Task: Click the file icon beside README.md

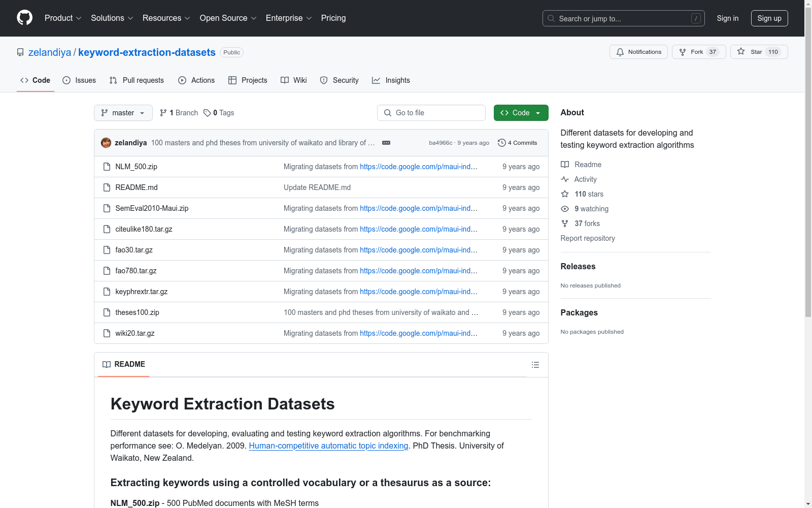Action: click(x=107, y=187)
